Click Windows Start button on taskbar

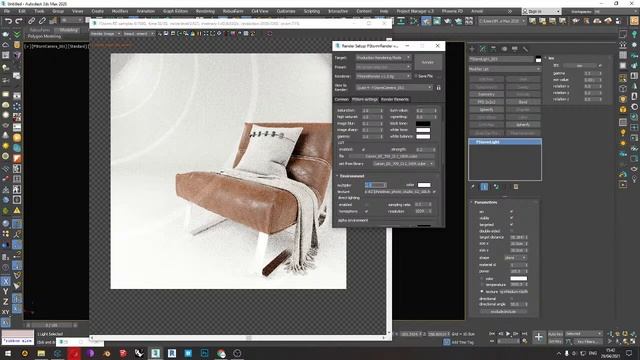pyautogui.click(x=8, y=353)
